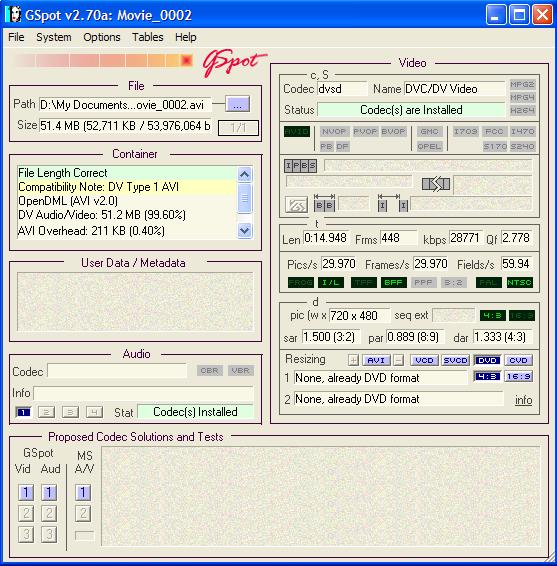Click the MPG4 indicator
The height and width of the screenshot is (566, 557).
click(x=522, y=97)
